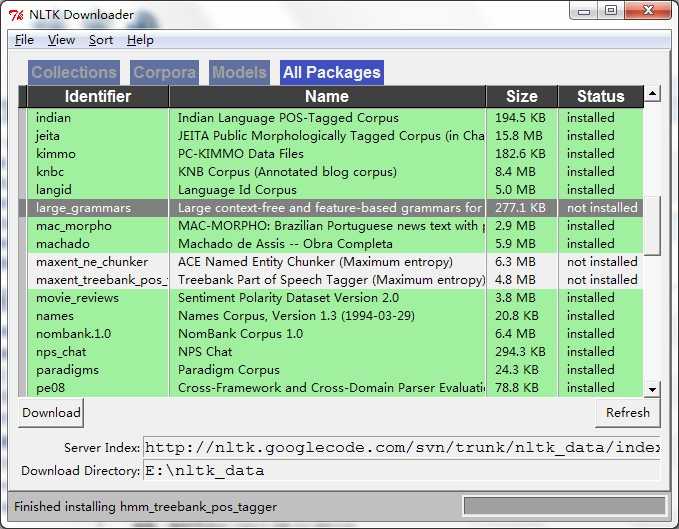Minimize the NLTK Downloader window

pyautogui.click(x=584, y=10)
